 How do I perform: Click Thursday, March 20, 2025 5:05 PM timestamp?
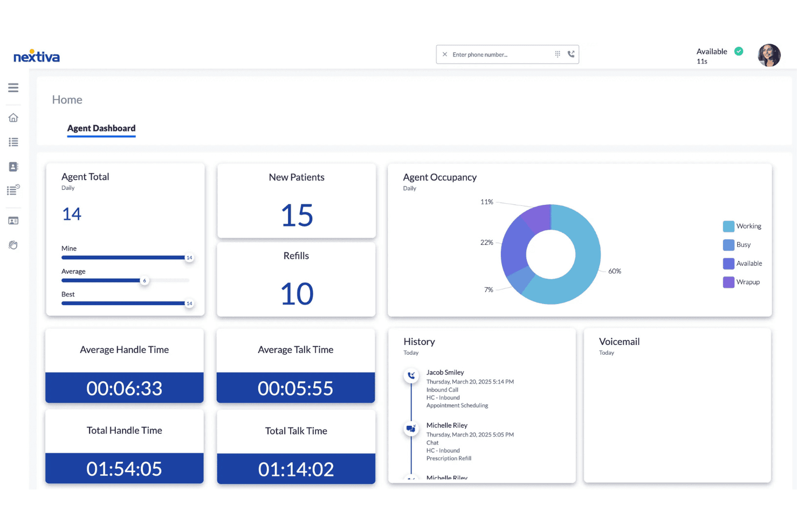click(x=470, y=434)
